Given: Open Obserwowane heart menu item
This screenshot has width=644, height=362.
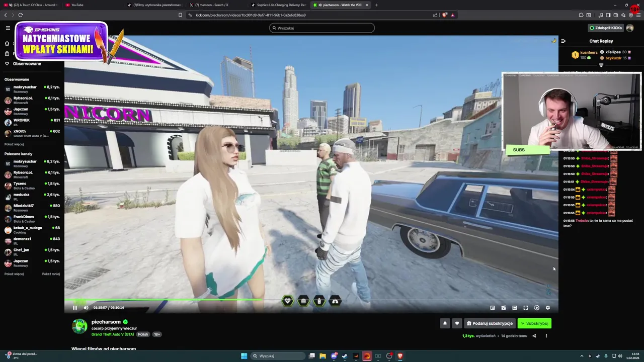Looking at the screenshot, I should [x=23, y=64].
